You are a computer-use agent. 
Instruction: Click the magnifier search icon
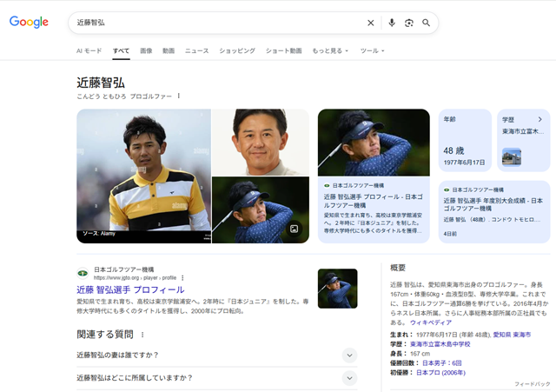click(427, 23)
